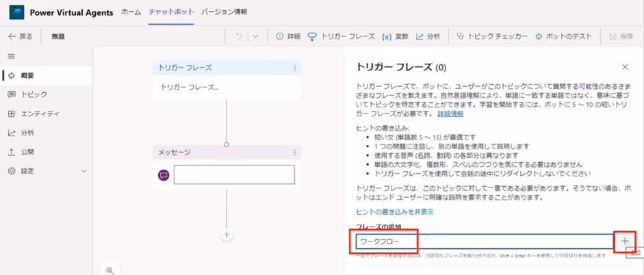
Task: Go back with the 戻る button
Action: point(21,36)
